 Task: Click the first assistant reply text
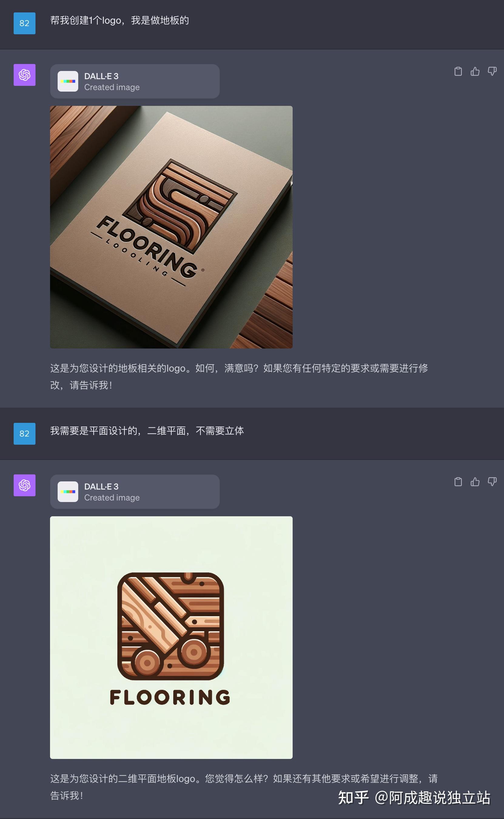point(239,377)
